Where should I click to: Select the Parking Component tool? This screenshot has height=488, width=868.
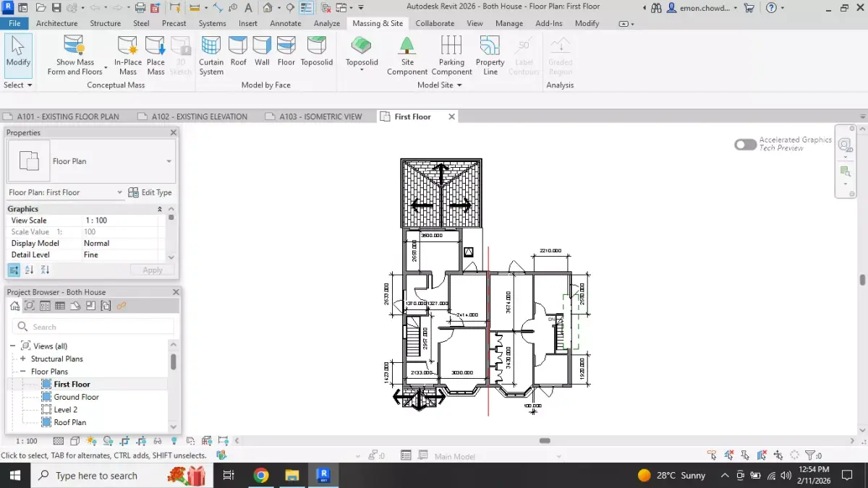pos(451,56)
